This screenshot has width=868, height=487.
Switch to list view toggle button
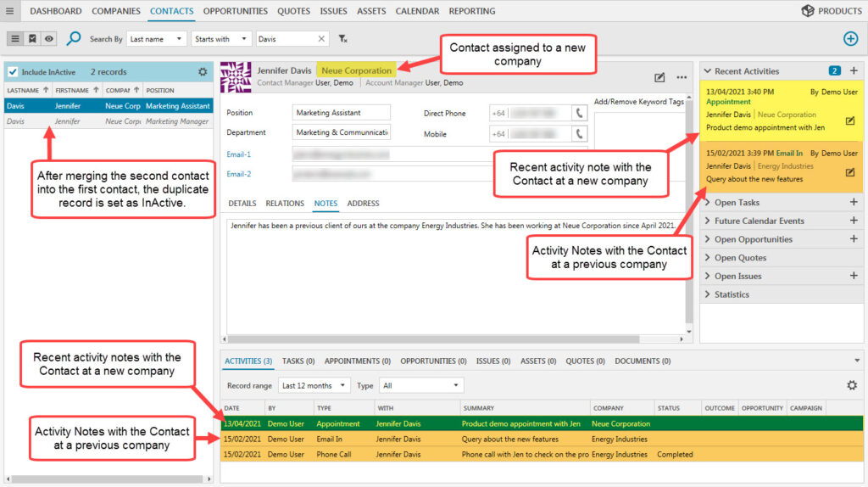[x=15, y=39]
